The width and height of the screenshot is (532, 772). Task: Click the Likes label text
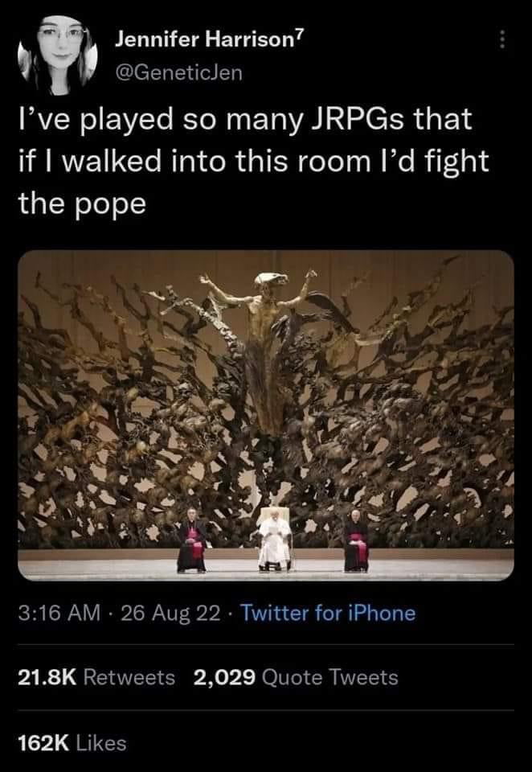pos(100,743)
